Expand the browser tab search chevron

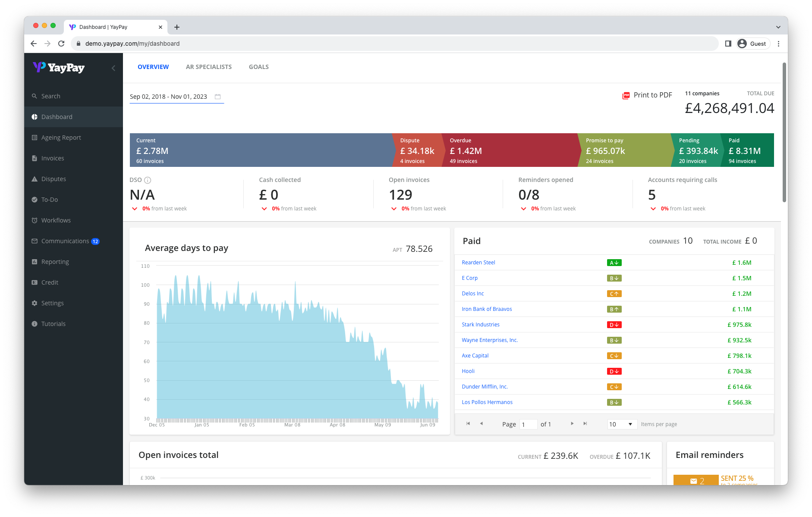point(778,27)
